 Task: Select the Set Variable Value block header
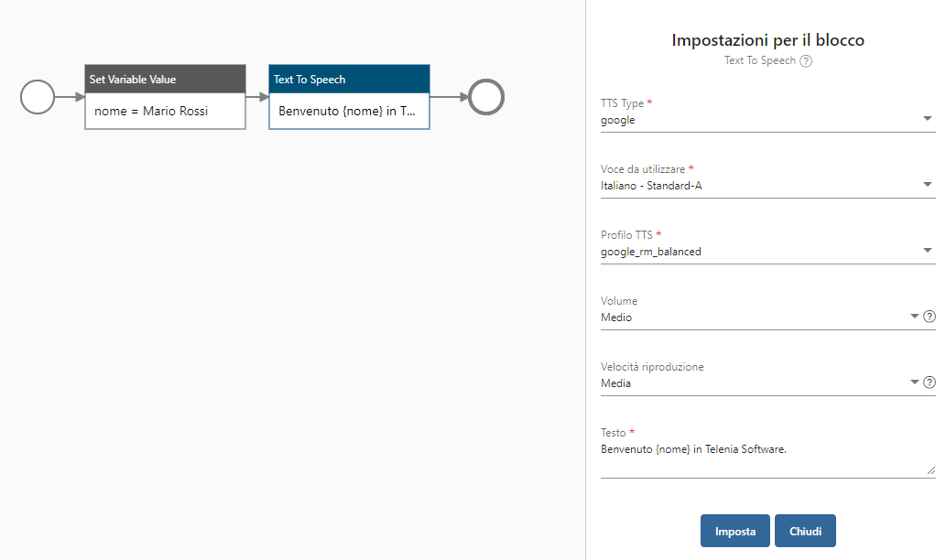(166, 79)
